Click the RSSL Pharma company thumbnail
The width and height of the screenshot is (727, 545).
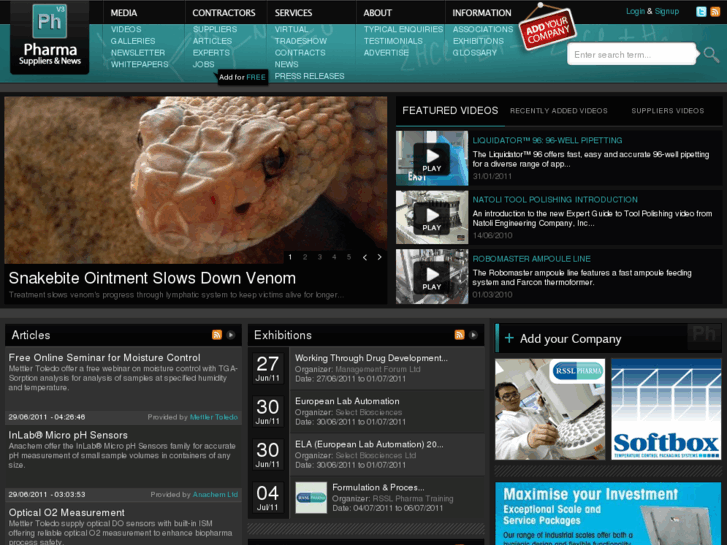tap(550, 409)
